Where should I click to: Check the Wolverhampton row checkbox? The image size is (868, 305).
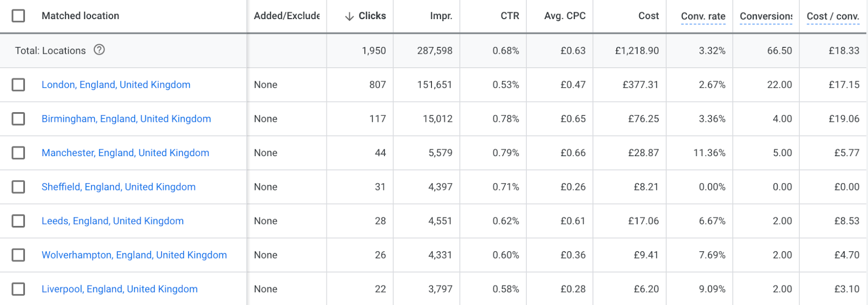[18, 255]
